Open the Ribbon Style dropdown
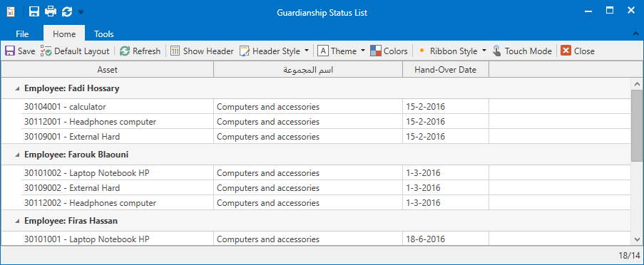The height and width of the screenshot is (265, 644). click(x=451, y=51)
